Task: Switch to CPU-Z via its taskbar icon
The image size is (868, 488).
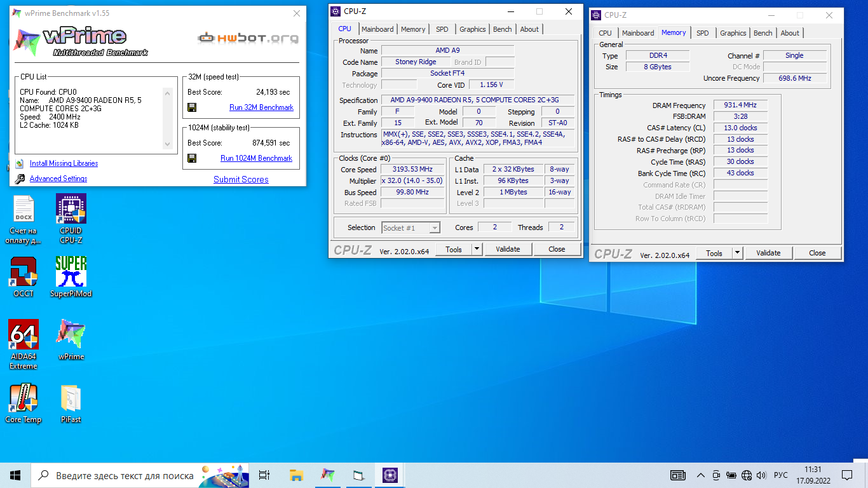Action: [390, 475]
